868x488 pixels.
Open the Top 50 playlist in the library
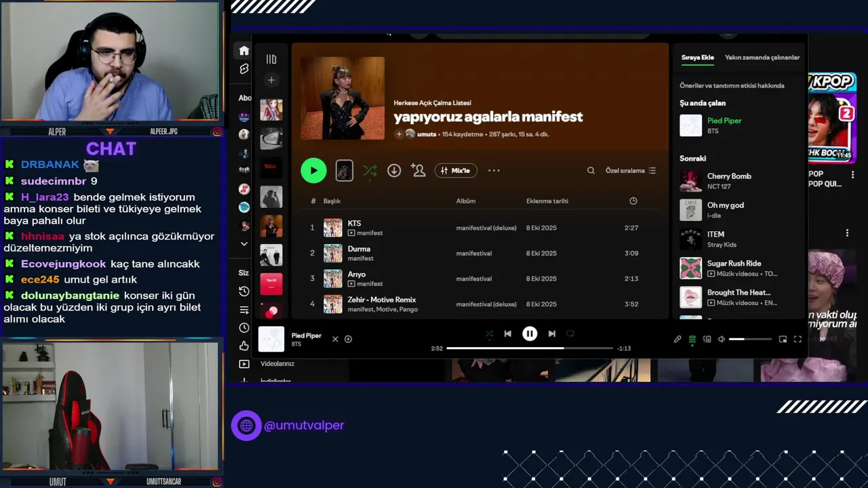[x=271, y=284]
